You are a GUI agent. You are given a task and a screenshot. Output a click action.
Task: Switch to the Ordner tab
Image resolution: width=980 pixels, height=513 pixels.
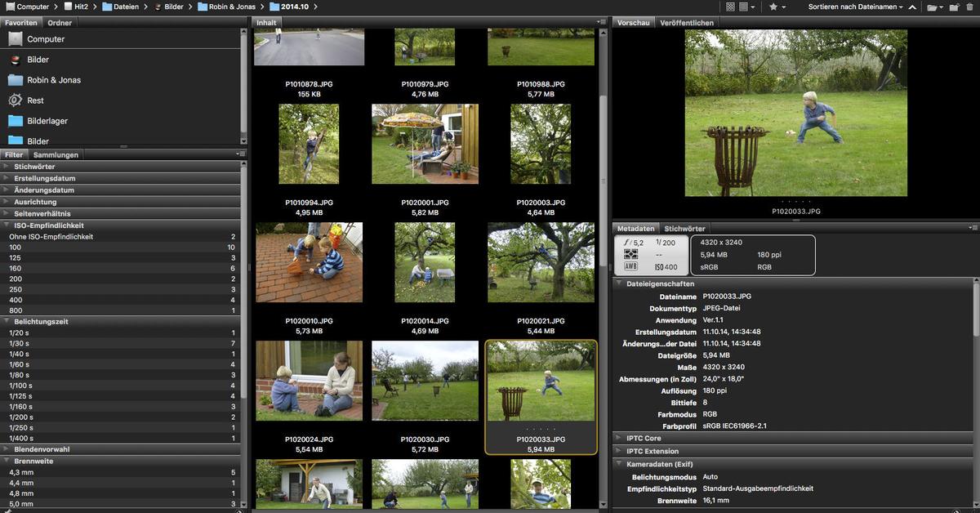point(60,23)
